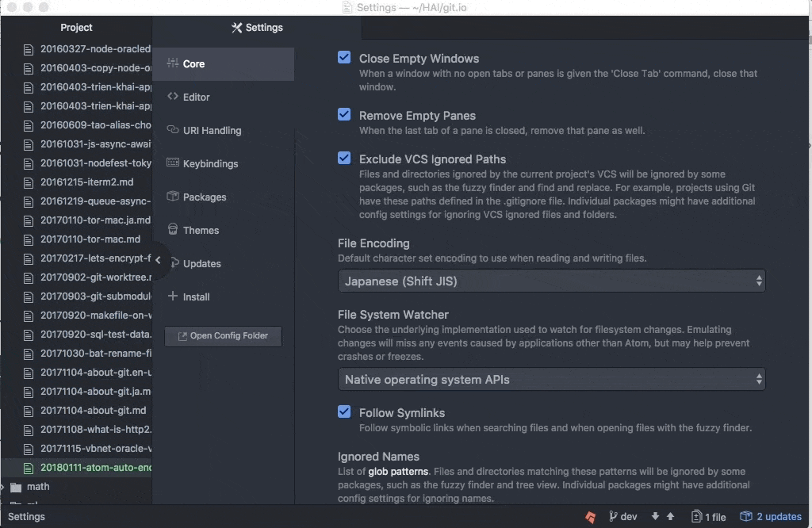Click the math folder icon
This screenshot has width=812, height=528.
16,487
